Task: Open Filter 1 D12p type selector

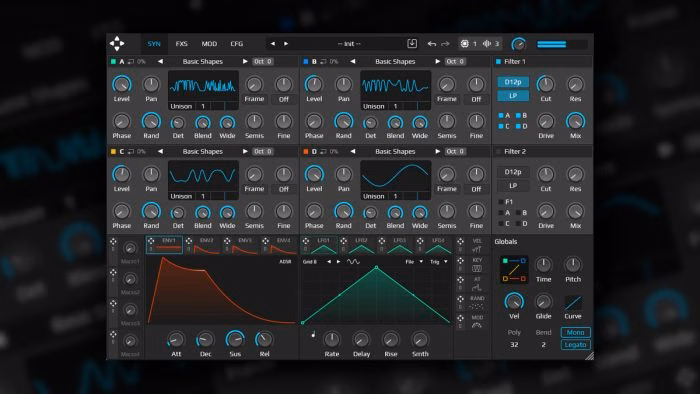Action: point(513,82)
